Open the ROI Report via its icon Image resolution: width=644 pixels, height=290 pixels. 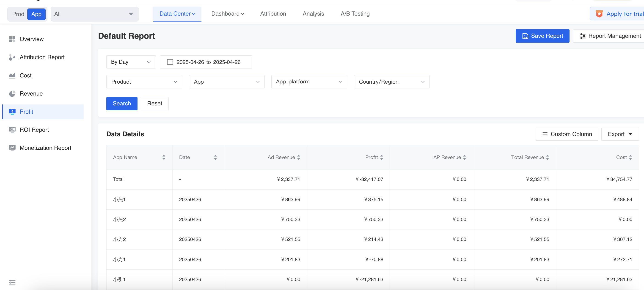click(12, 130)
